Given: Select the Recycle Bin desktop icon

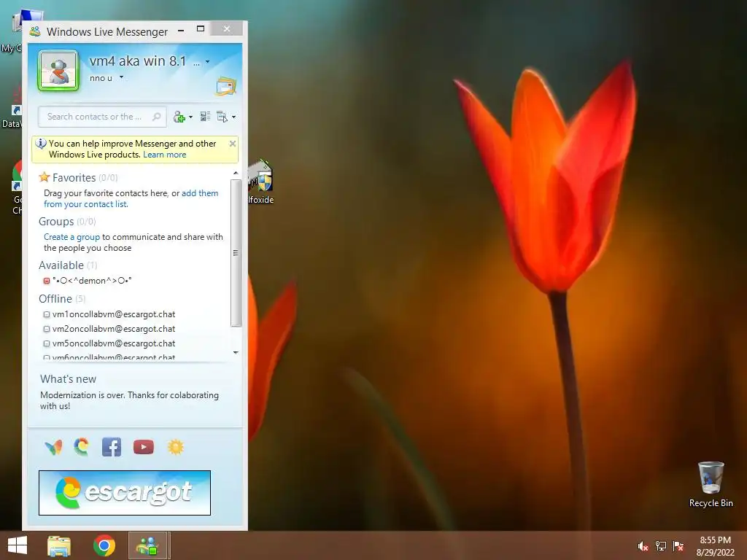Looking at the screenshot, I should (711, 484).
